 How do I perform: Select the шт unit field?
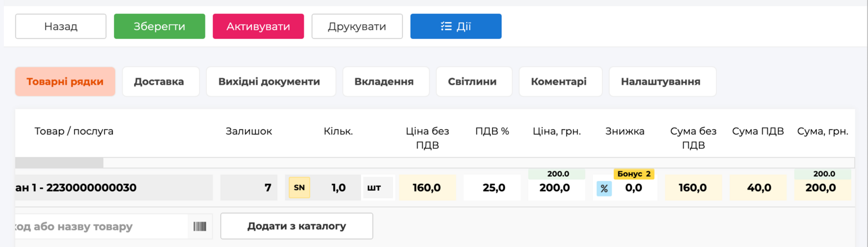point(378,188)
